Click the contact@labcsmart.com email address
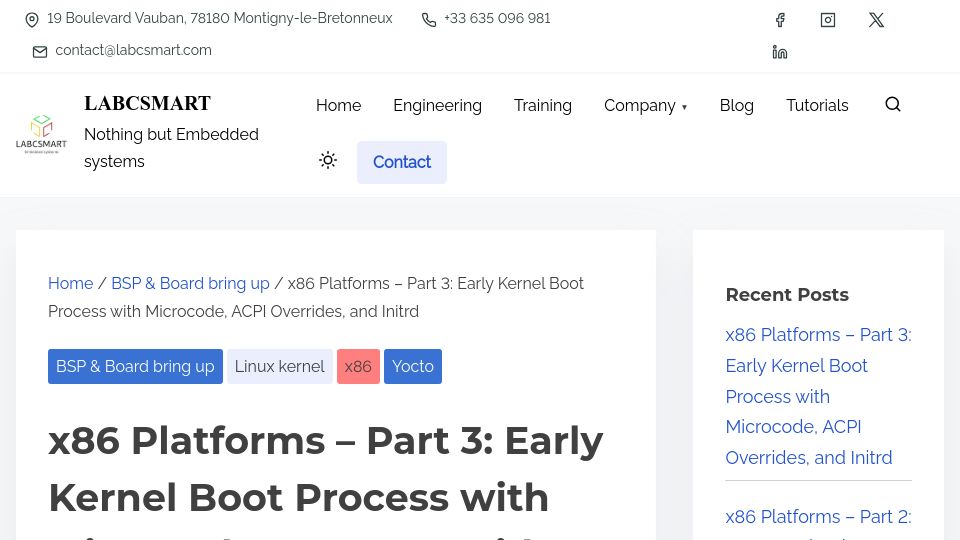The image size is (960, 540). pyautogui.click(x=133, y=50)
